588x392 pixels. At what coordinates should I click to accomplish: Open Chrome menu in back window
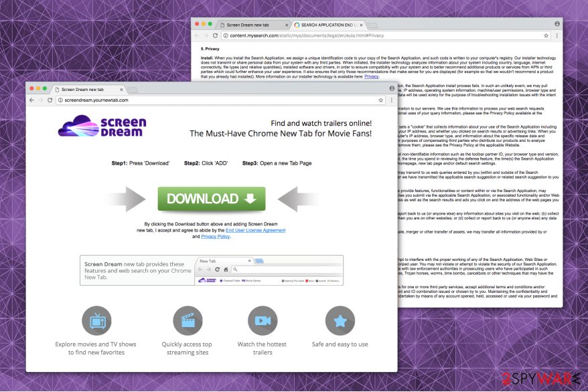tap(557, 35)
